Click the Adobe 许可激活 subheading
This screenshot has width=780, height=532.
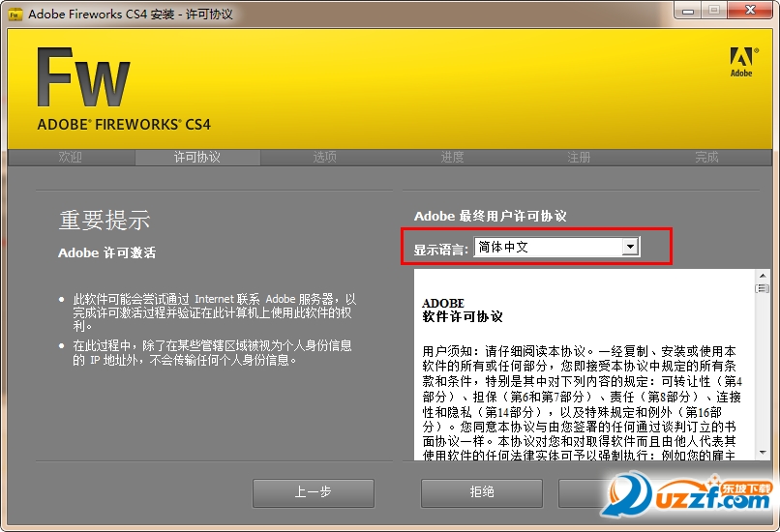coord(107,252)
